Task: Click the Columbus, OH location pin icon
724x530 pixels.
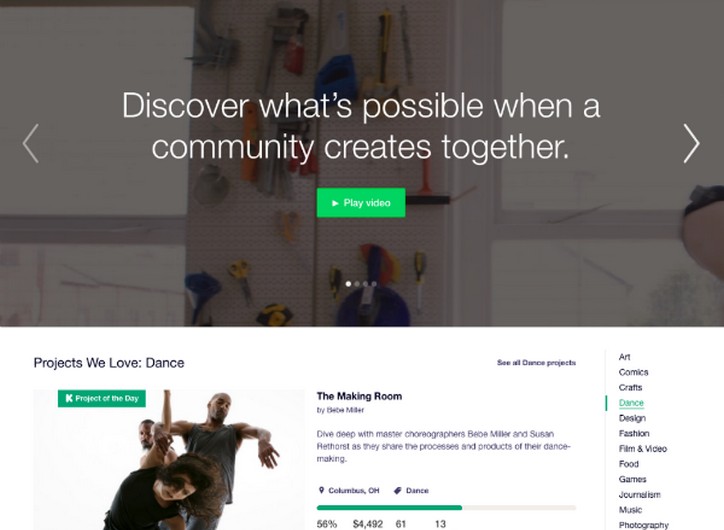Action: click(321, 490)
